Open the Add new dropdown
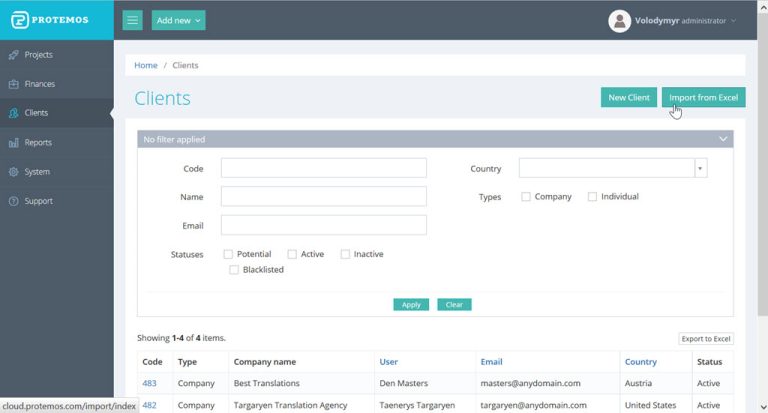The width and height of the screenshot is (768, 413). (179, 20)
